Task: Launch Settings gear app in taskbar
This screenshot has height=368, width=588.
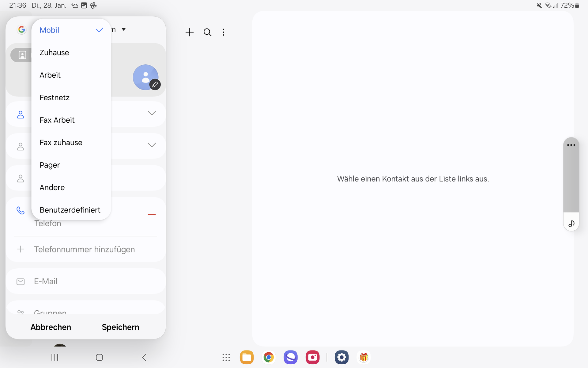Action: tap(341, 357)
